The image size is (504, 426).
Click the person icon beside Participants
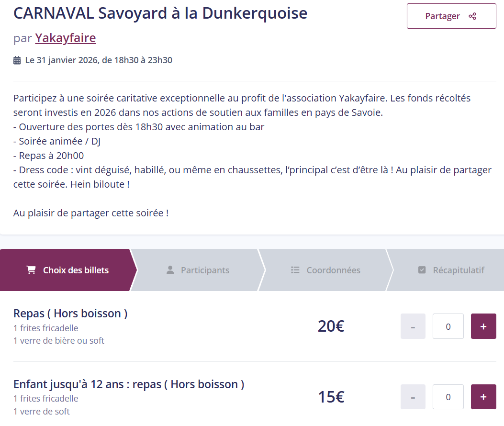(170, 270)
